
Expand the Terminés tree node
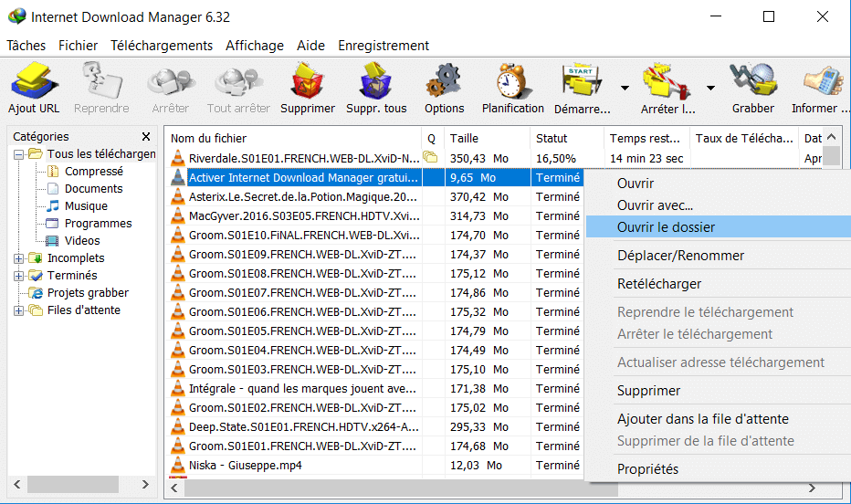point(18,276)
